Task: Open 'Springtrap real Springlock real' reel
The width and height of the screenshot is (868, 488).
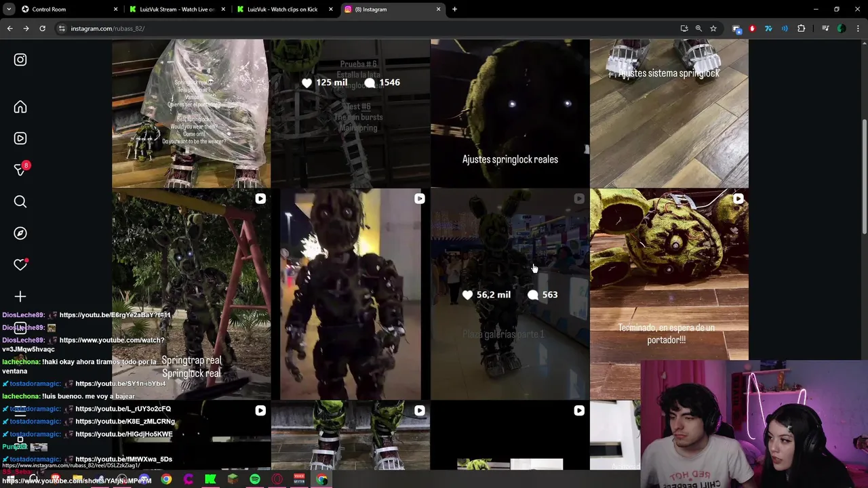Action: (191, 294)
